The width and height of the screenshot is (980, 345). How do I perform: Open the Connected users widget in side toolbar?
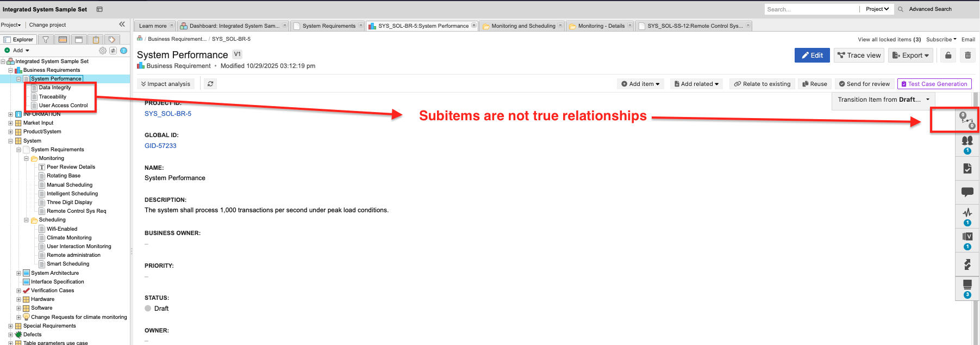pos(967,144)
